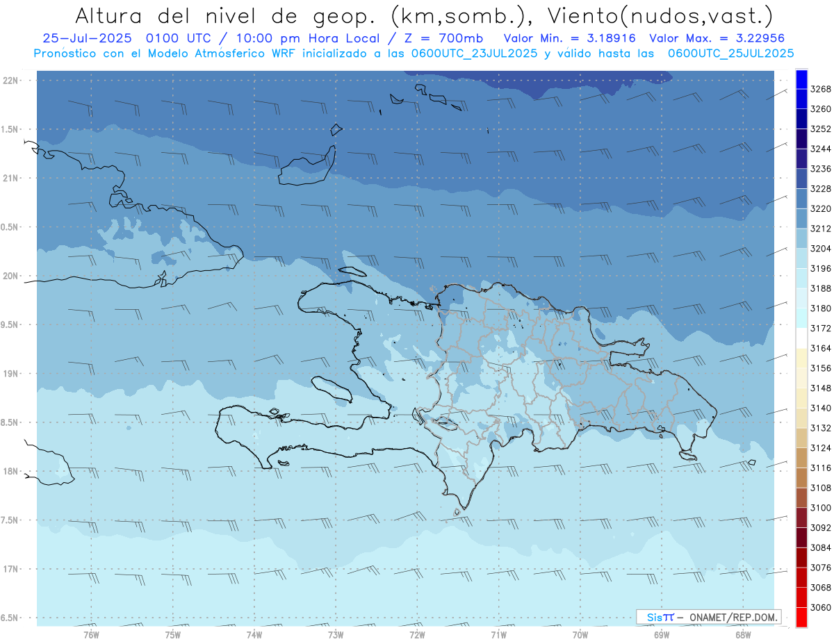Click the 8.5N latitude axis label
The height and width of the screenshot is (644, 834).
[10, 422]
